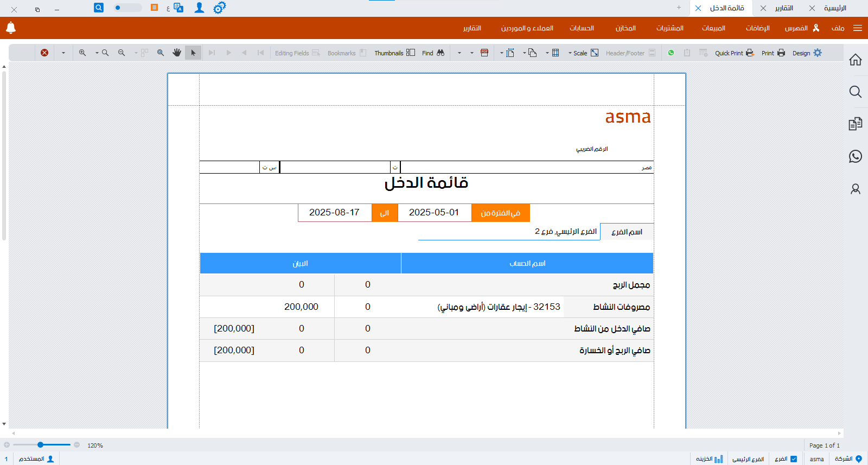Click the Scale option
This screenshot has height=465, width=868.
pyautogui.click(x=586, y=53)
